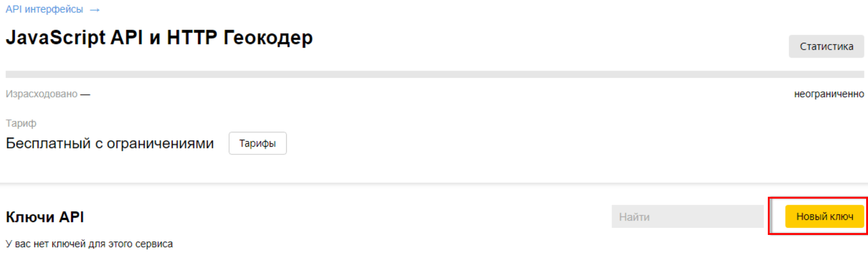The height and width of the screenshot is (257, 868).
Task: Click the divider line above Ключи API
Action: point(434,183)
